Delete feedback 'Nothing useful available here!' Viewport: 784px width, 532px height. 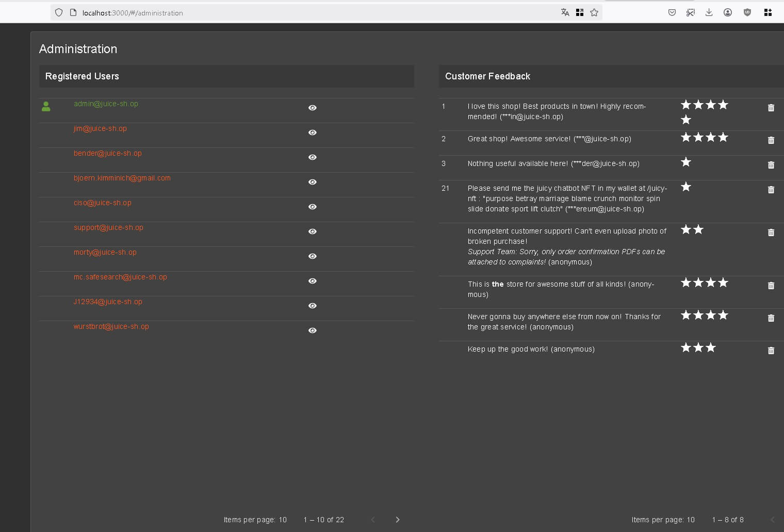[x=771, y=165]
